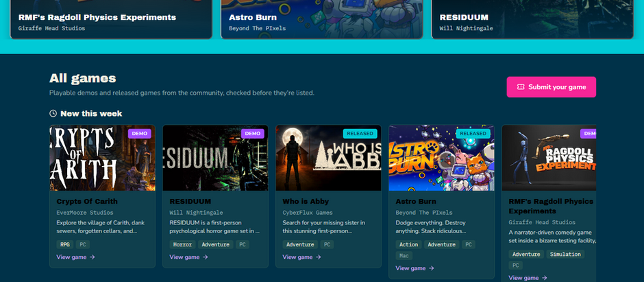Select the Horror tag on RESIDUUM card

click(x=182, y=244)
